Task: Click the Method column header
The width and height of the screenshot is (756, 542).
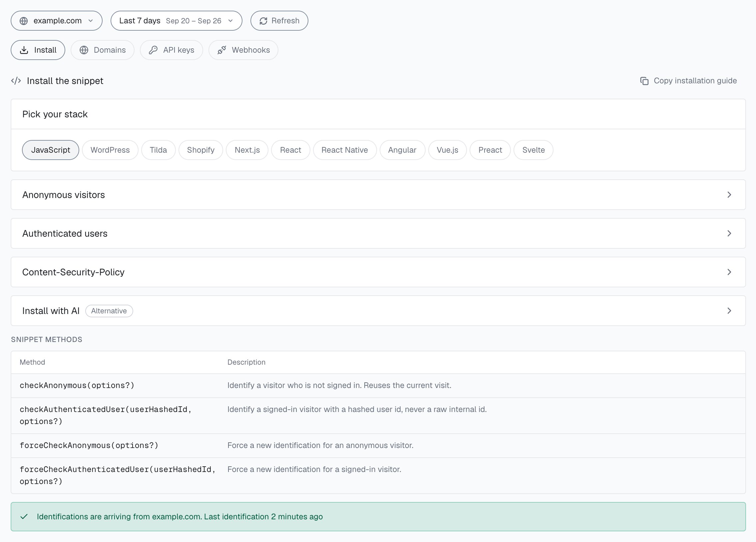Action: coord(32,362)
